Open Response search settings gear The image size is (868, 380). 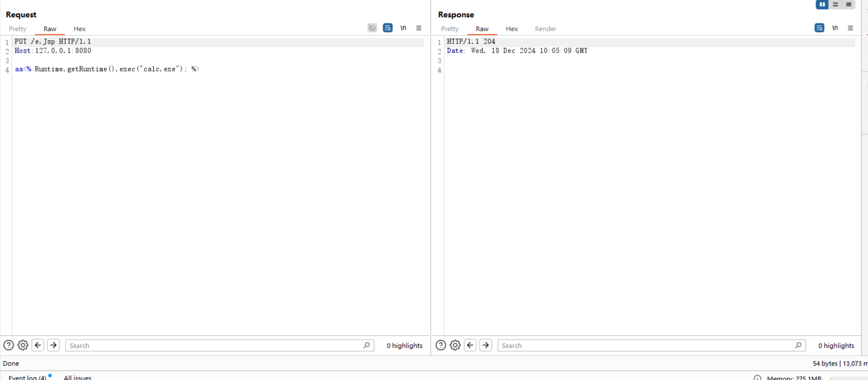455,345
